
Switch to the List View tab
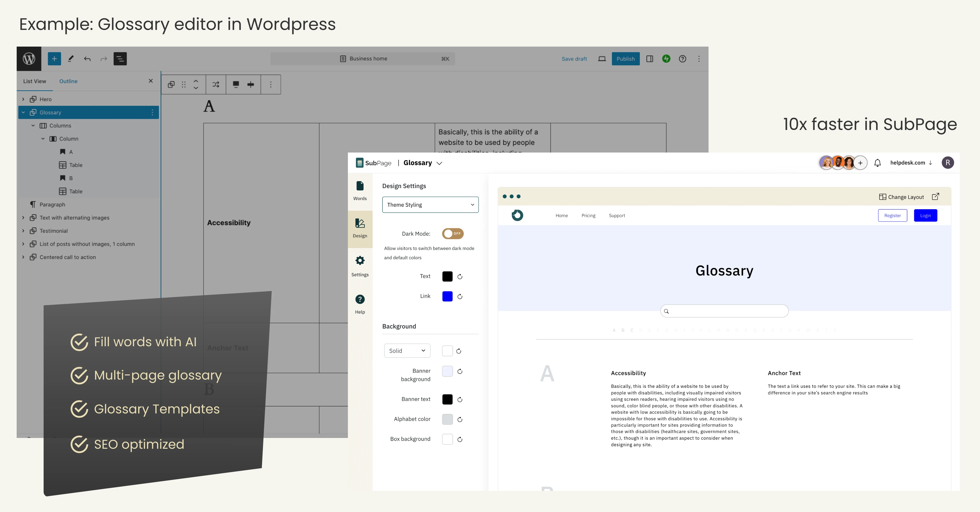click(35, 81)
